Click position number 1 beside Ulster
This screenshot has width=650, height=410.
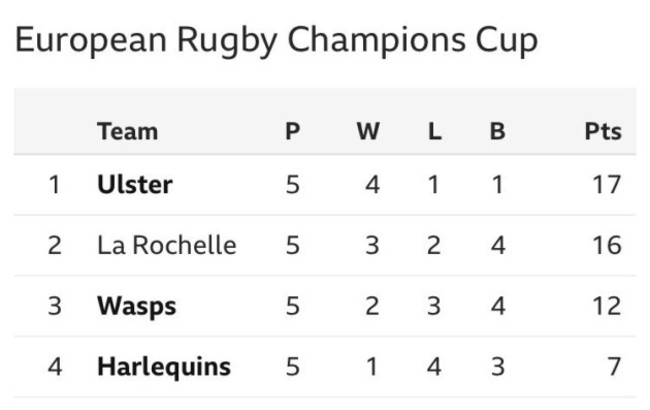click(55, 185)
